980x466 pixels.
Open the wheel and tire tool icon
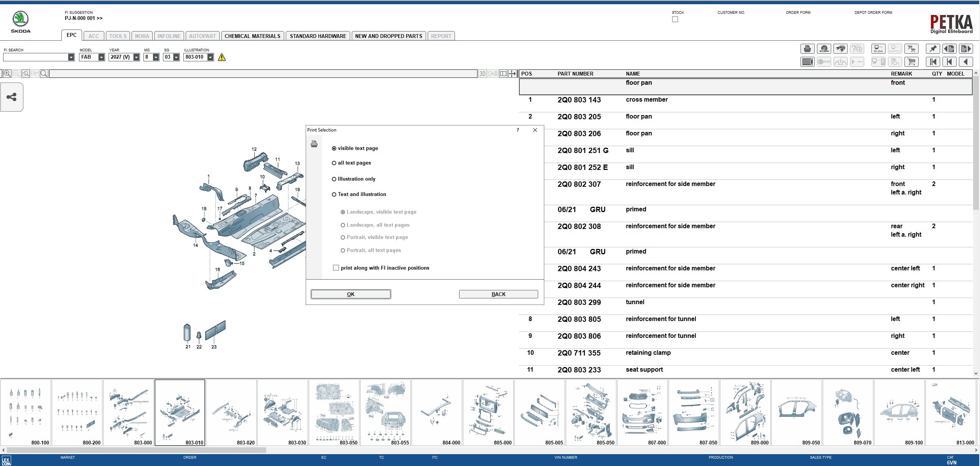824,49
